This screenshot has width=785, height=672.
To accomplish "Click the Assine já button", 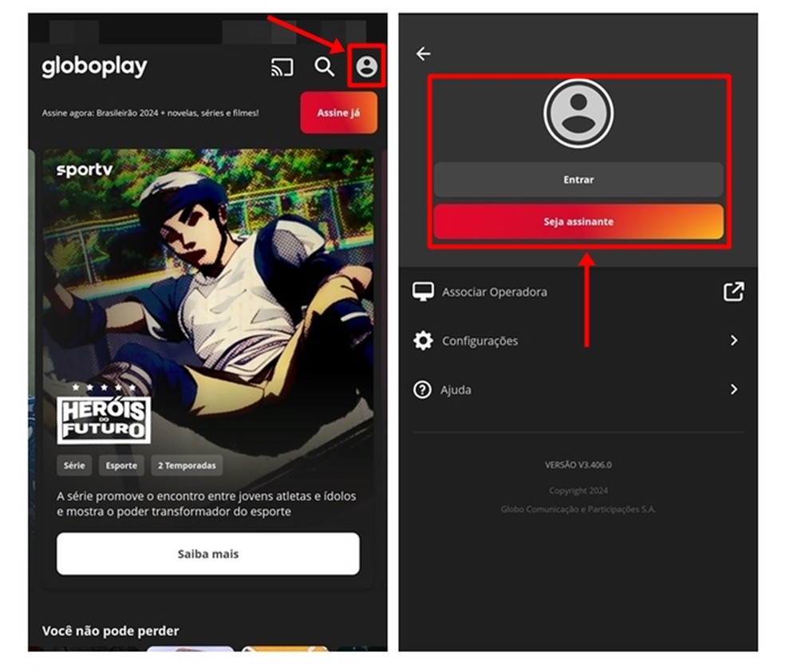I will [x=338, y=113].
